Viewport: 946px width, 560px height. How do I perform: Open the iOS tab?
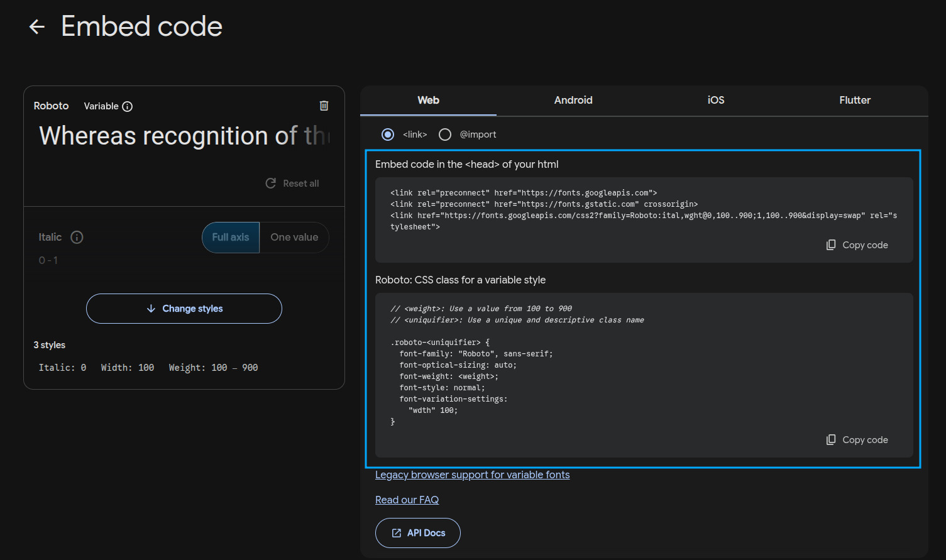(x=715, y=101)
